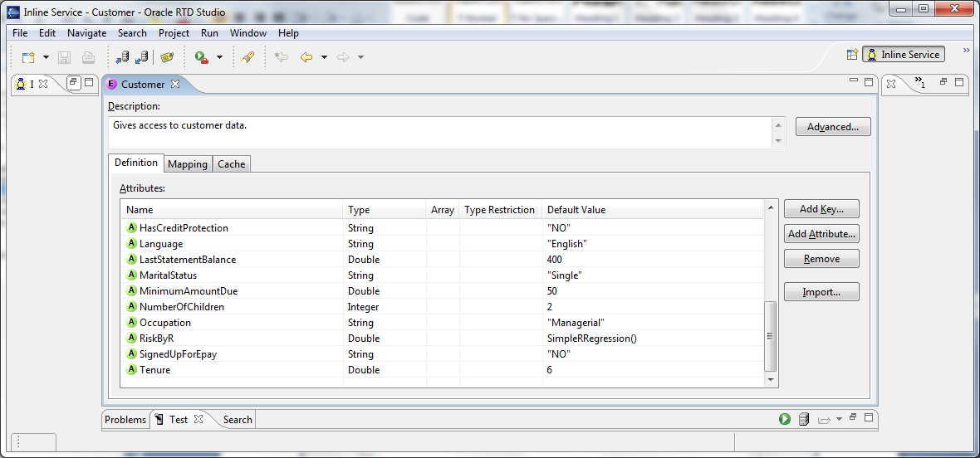Select the Inline Service perspective button
This screenshot has height=458, width=980.
pos(903,55)
